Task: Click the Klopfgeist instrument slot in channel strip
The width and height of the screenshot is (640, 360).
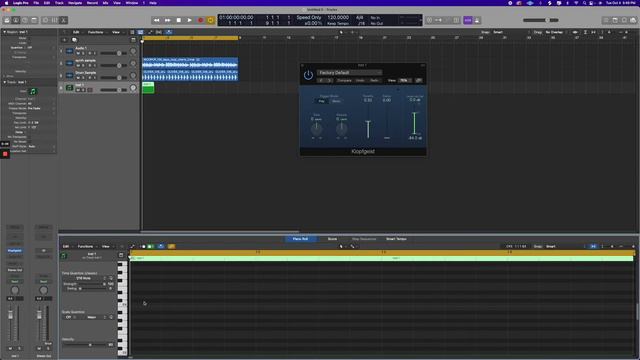Action: click(x=15, y=251)
